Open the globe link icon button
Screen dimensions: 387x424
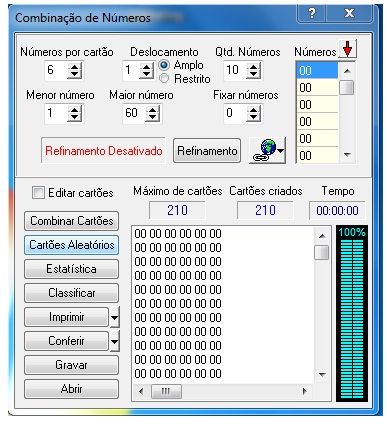point(268,151)
